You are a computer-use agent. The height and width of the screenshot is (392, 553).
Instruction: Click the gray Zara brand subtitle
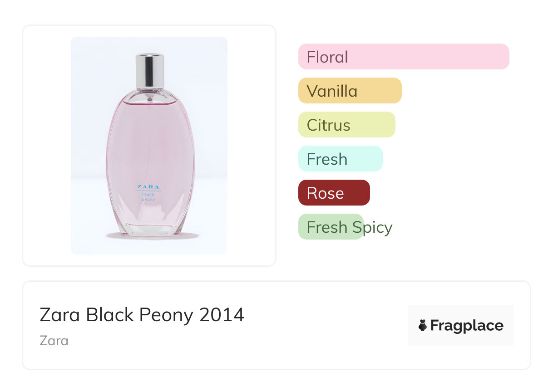click(x=54, y=341)
